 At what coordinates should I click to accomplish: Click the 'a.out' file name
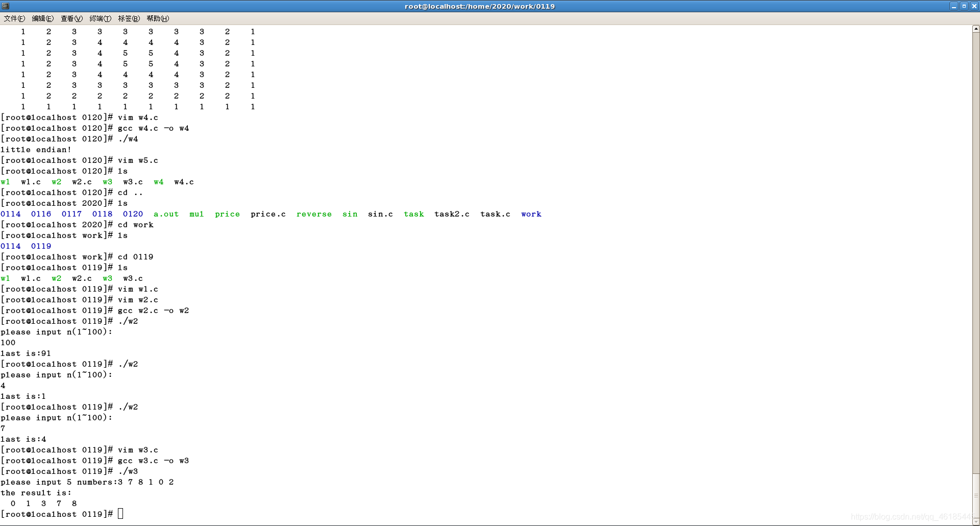(x=166, y=214)
